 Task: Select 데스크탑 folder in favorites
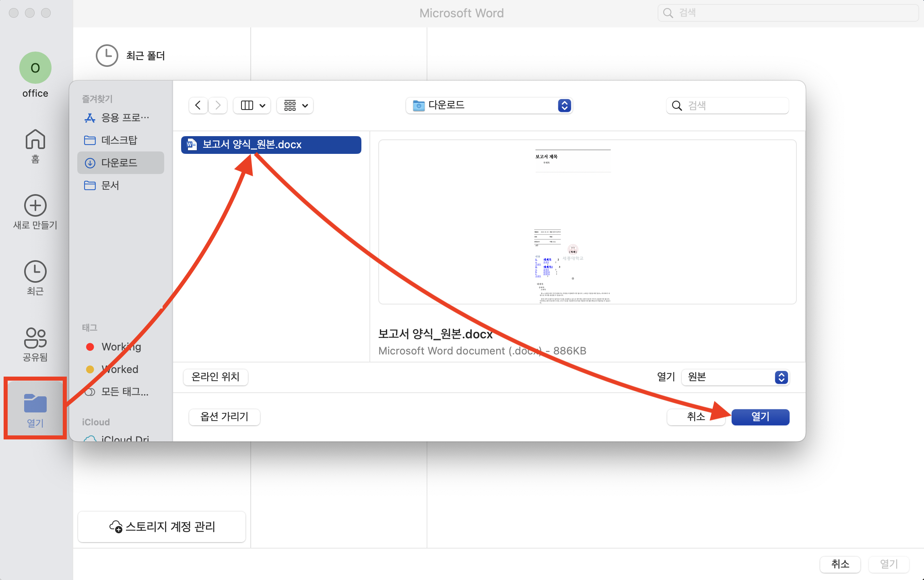(x=121, y=140)
